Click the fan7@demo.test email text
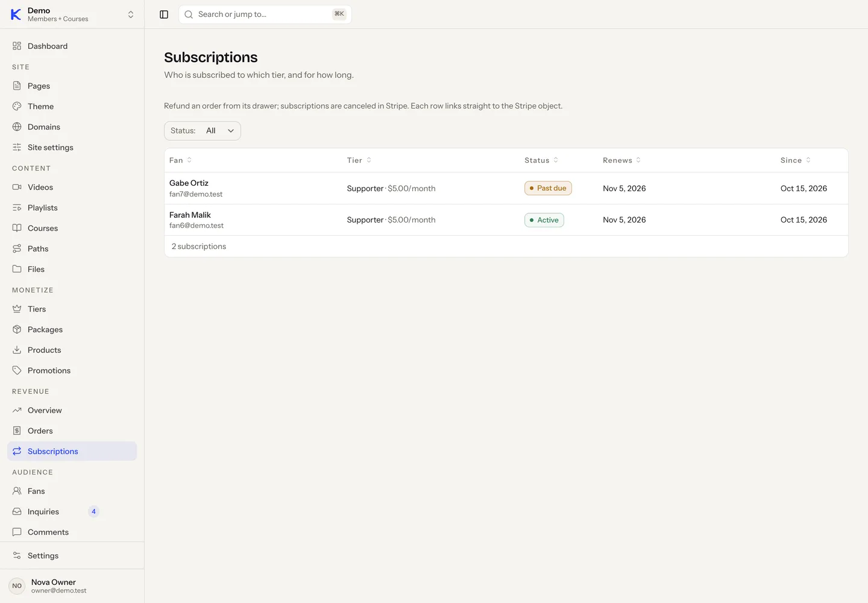The width and height of the screenshot is (868, 603). 196,194
